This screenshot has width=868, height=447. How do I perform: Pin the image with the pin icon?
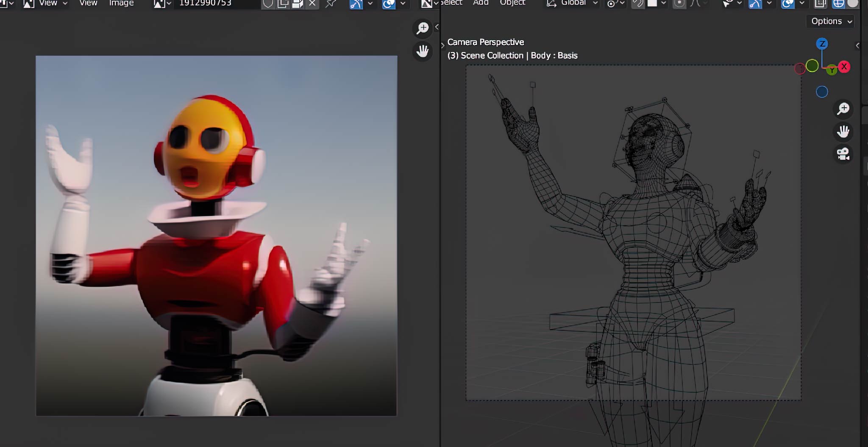coord(331,3)
